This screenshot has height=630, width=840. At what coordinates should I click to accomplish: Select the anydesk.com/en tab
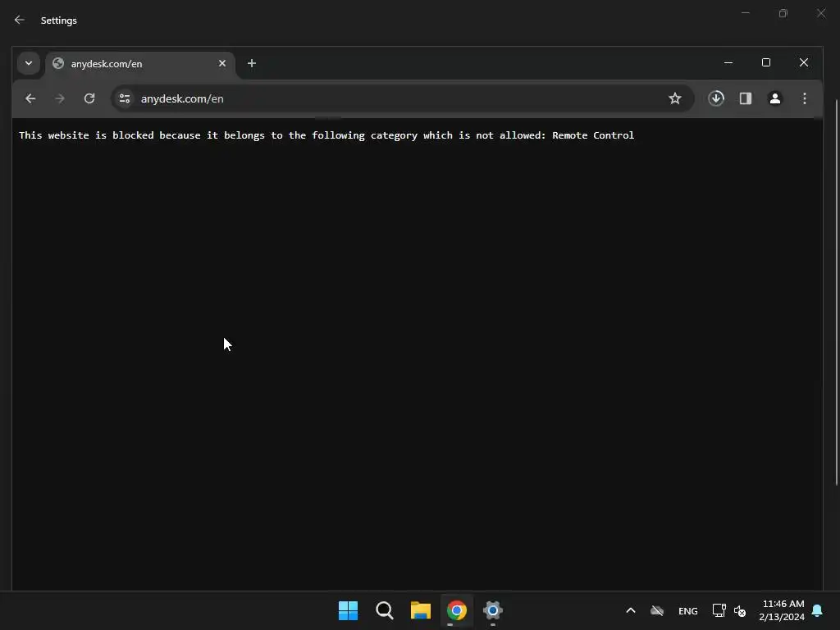(140, 64)
